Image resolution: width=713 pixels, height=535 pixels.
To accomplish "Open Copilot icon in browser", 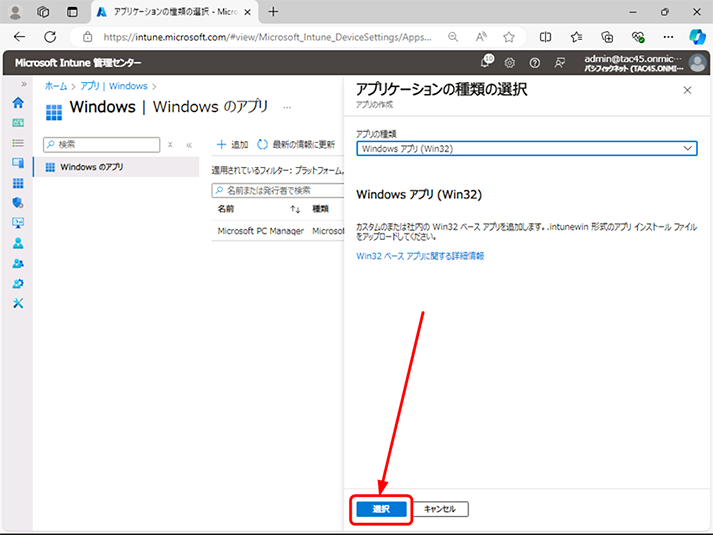I will pos(697,37).
